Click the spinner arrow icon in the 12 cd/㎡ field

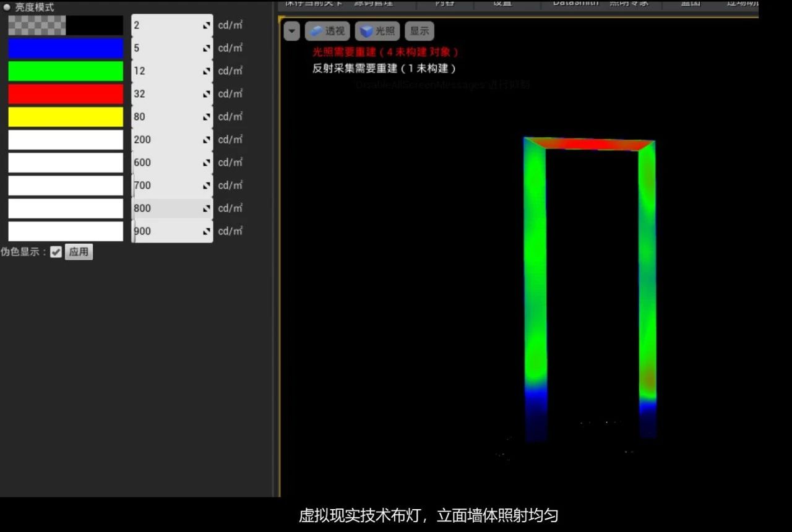click(207, 72)
